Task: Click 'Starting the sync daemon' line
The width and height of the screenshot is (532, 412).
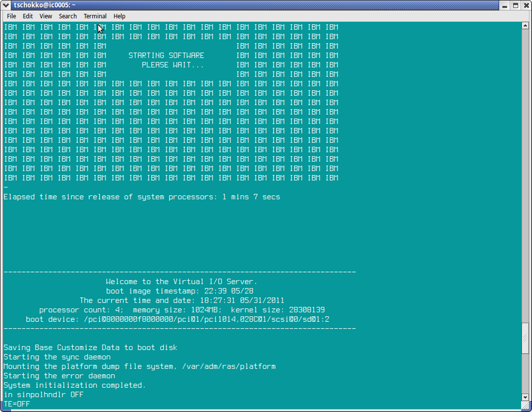Action: coord(57,357)
